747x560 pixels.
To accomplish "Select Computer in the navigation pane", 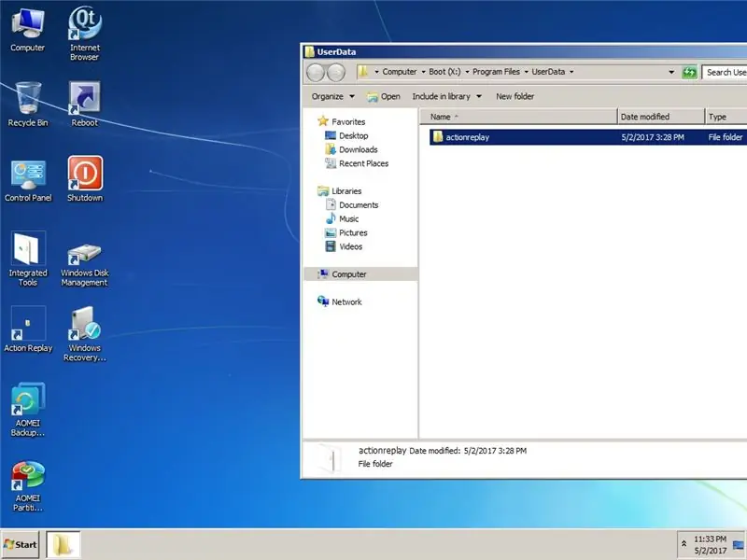I will pos(360,273).
